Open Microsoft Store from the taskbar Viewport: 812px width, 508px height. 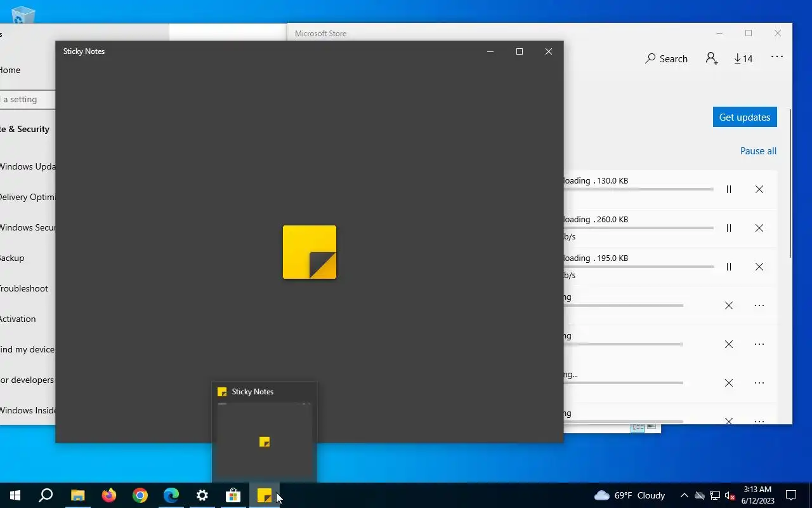pyautogui.click(x=233, y=495)
